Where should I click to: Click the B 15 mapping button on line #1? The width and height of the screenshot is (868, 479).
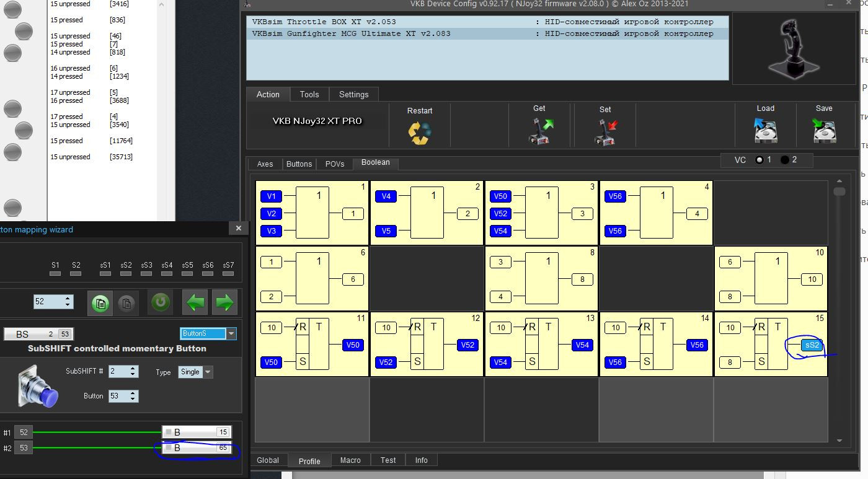coord(197,432)
